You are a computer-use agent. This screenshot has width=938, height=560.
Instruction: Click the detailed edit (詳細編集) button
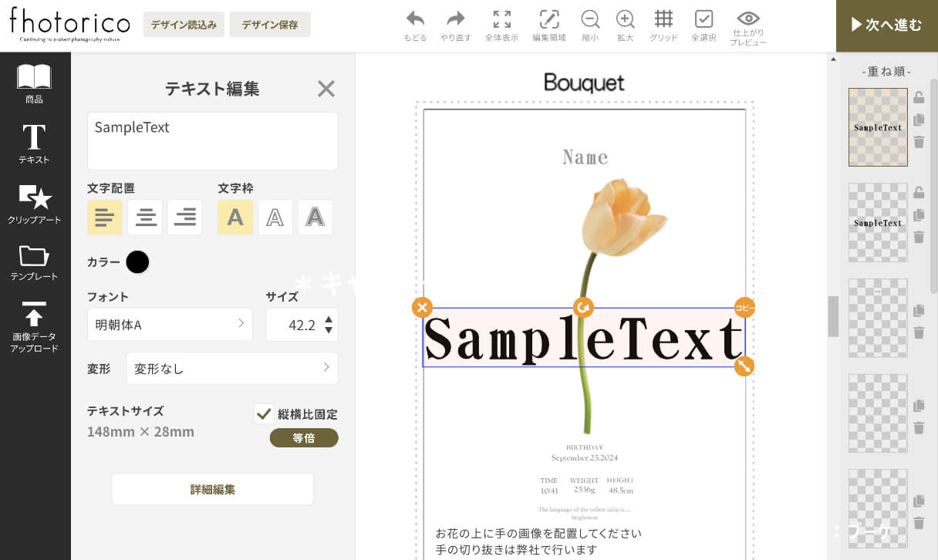[213, 489]
